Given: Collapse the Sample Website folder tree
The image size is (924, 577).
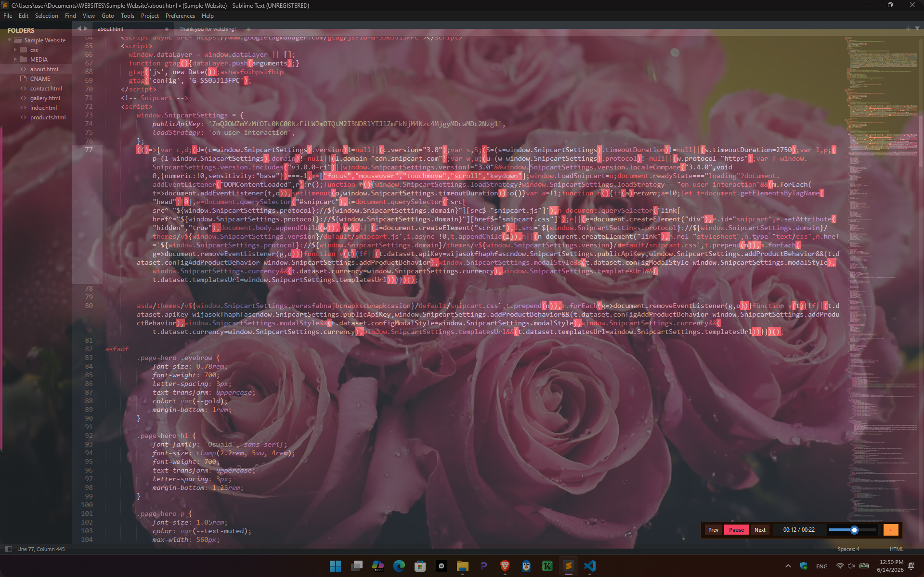Looking at the screenshot, I should 10,40.
